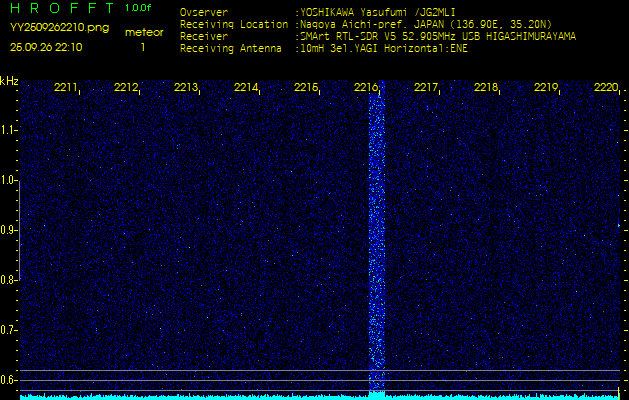Click the Receiving Antenna label
The width and height of the screenshot is (629, 400).
click(x=231, y=49)
